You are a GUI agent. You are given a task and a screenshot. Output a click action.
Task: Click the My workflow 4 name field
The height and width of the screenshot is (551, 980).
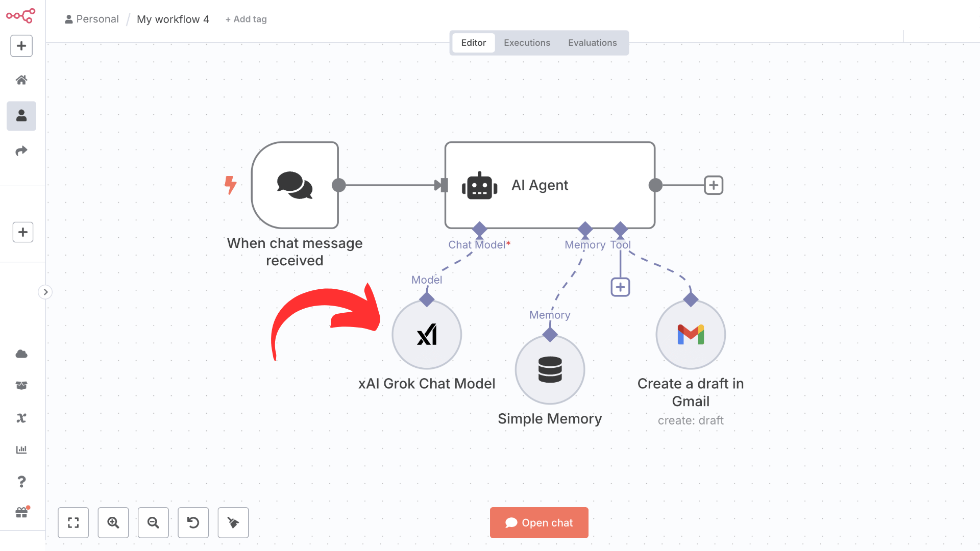(x=173, y=19)
